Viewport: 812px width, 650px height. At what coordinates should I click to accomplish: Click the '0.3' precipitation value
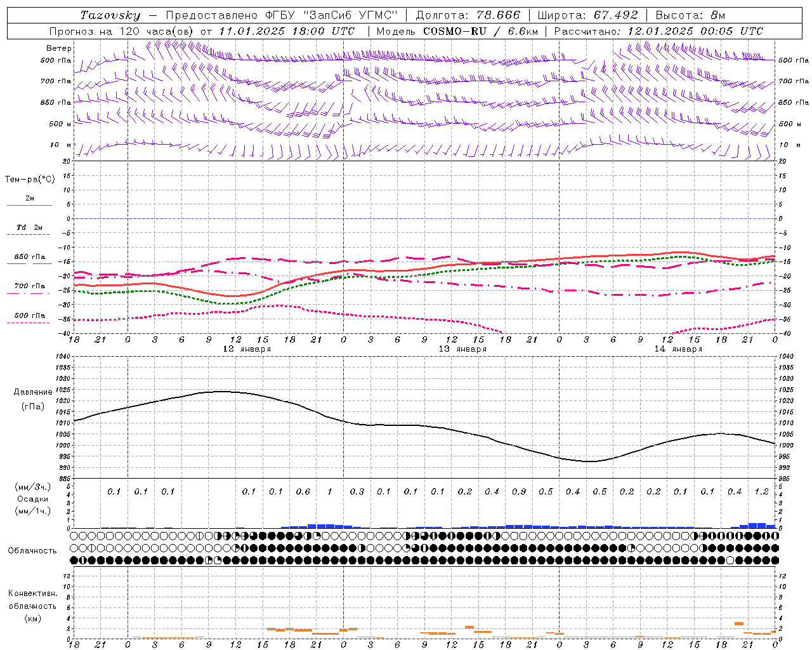point(357,492)
